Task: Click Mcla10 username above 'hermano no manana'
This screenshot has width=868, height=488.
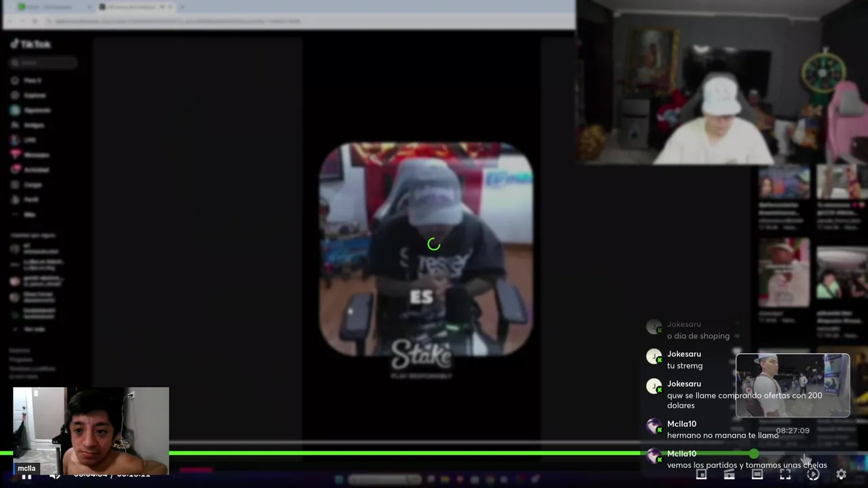Action: [682, 424]
